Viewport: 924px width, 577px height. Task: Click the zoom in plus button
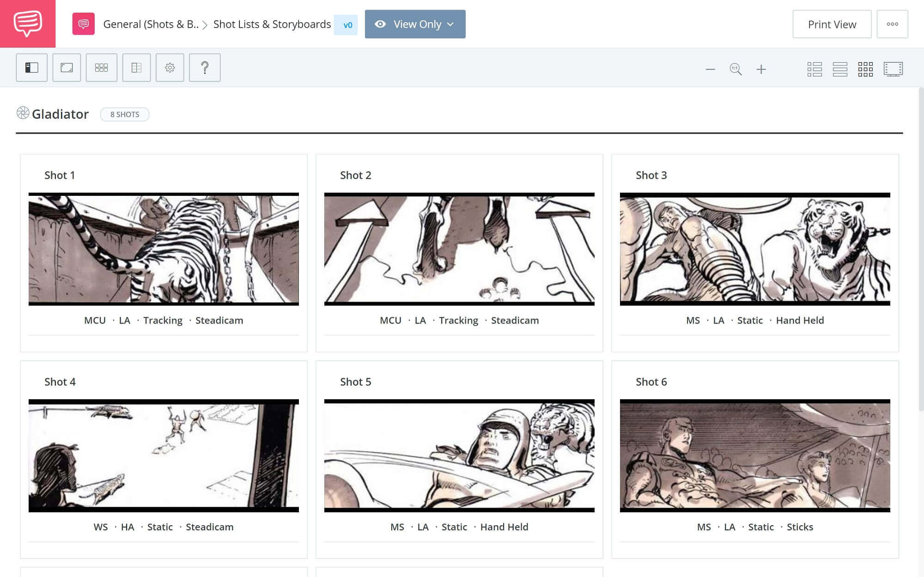(x=761, y=68)
